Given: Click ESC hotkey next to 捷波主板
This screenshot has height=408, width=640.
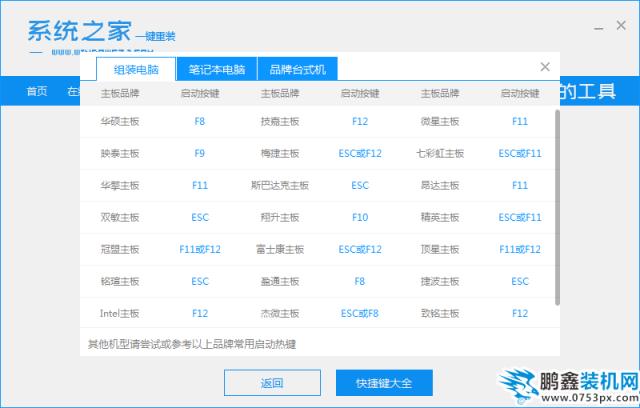Looking at the screenshot, I should (x=520, y=282).
